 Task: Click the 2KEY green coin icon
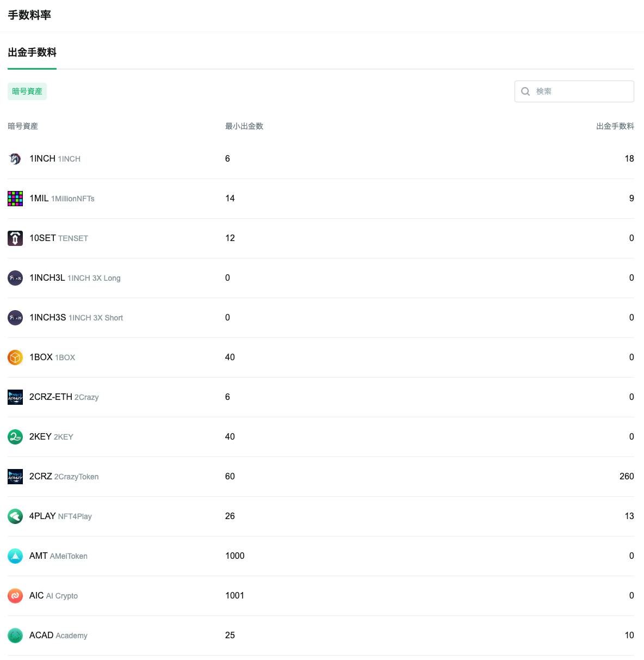pyautogui.click(x=15, y=437)
